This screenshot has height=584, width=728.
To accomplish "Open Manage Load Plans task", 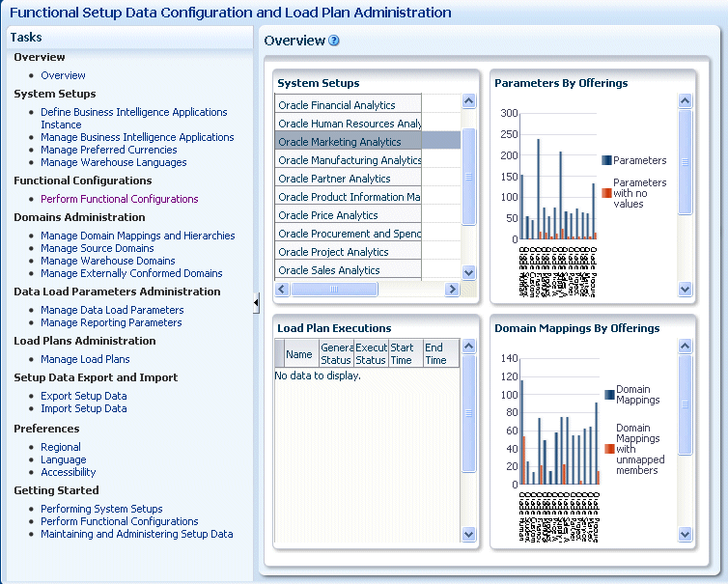I will (85, 359).
